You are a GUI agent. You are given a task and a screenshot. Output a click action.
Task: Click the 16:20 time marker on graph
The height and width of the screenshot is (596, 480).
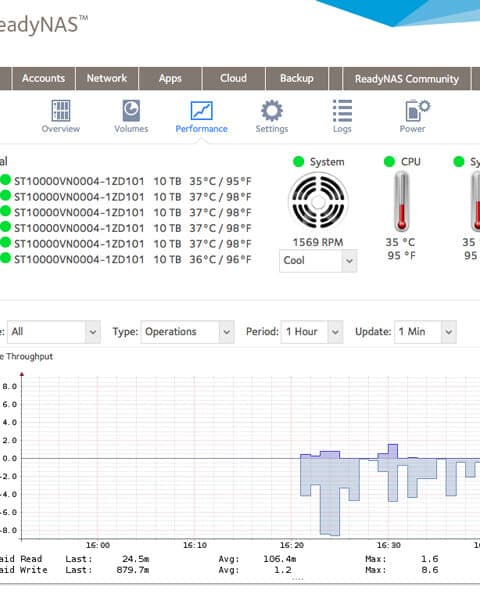(291, 545)
